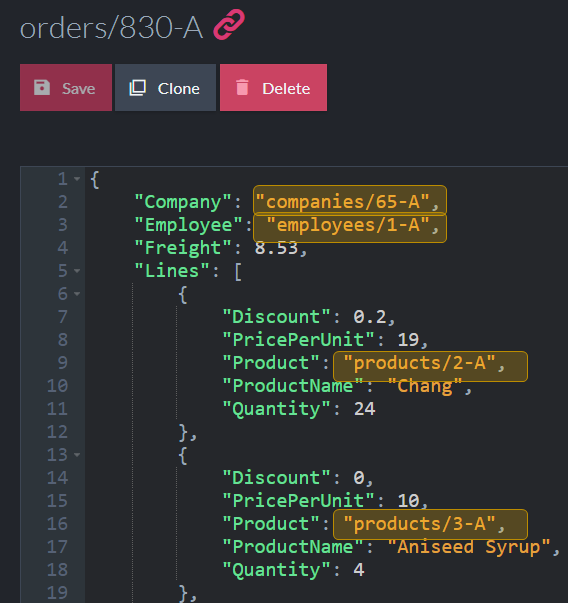
Task: Clone this order document
Action: tap(165, 88)
